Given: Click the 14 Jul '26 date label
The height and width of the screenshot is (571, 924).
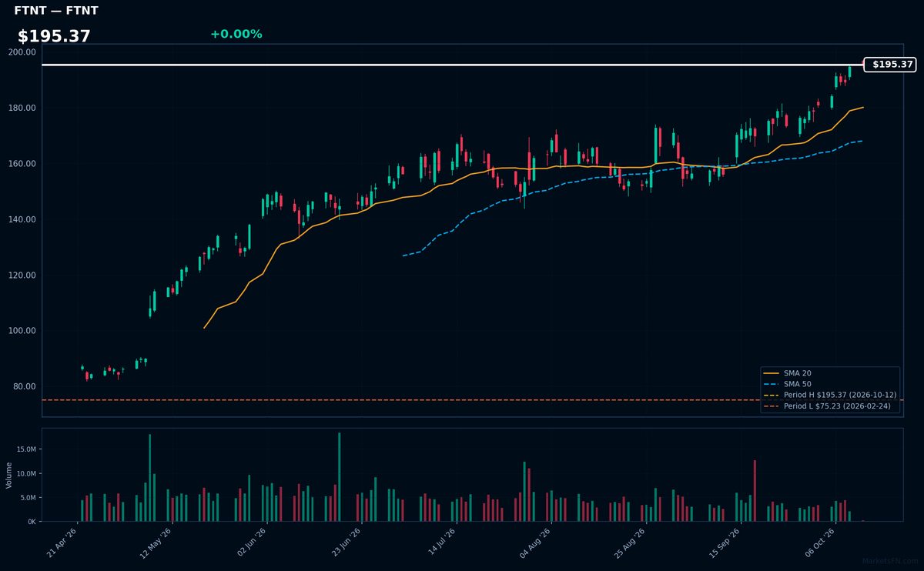Looking at the screenshot, I should (x=441, y=543).
